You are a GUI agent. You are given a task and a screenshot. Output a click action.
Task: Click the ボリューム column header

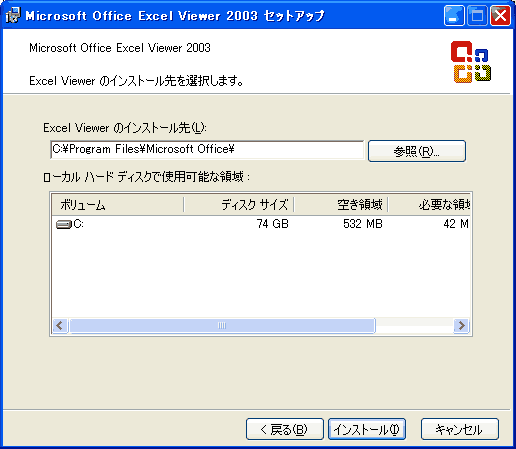(x=118, y=205)
